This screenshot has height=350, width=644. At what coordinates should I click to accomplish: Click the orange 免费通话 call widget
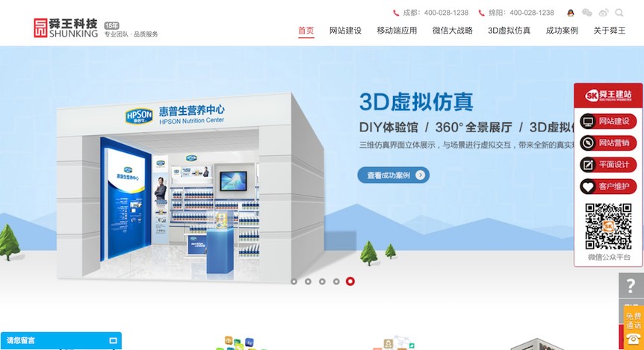coord(634,328)
